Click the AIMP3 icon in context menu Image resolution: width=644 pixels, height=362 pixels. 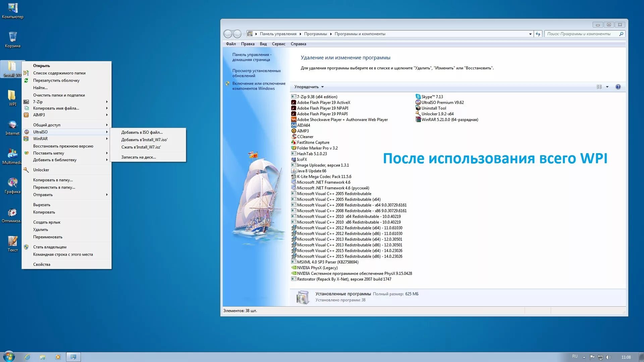click(x=26, y=115)
